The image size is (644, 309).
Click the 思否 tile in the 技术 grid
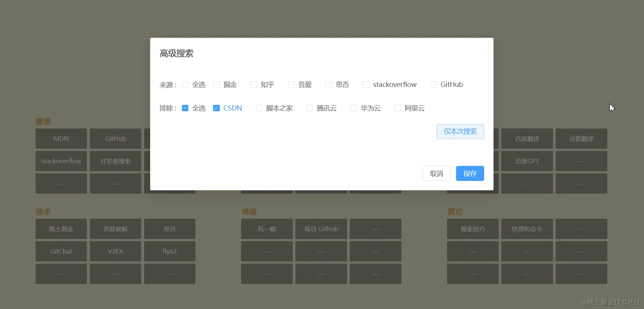pos(170,229)
